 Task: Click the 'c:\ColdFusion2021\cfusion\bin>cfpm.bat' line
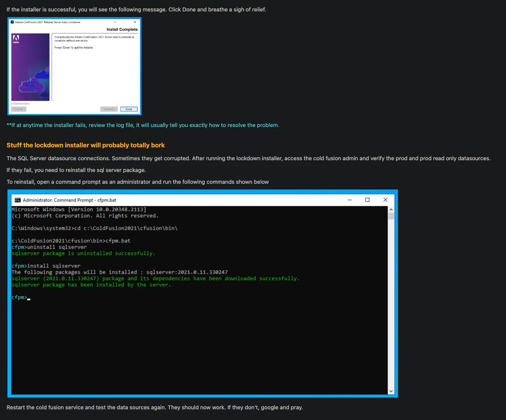point(71,241)
